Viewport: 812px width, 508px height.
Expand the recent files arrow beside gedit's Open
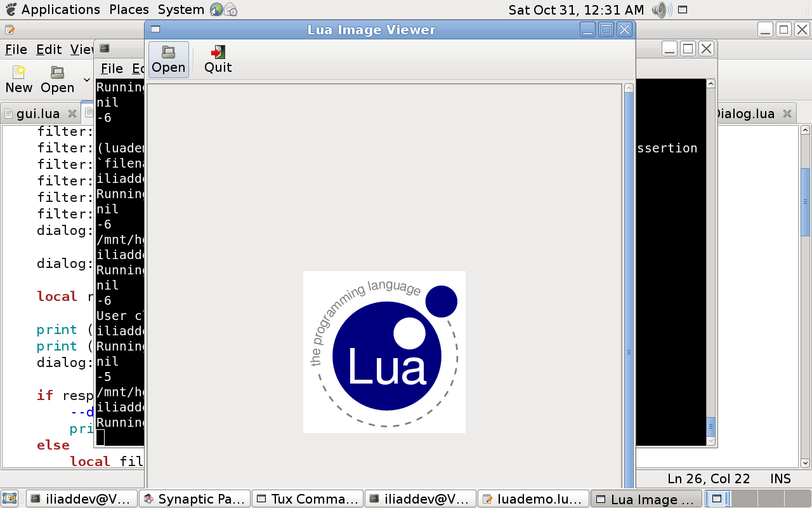point(87,79)
